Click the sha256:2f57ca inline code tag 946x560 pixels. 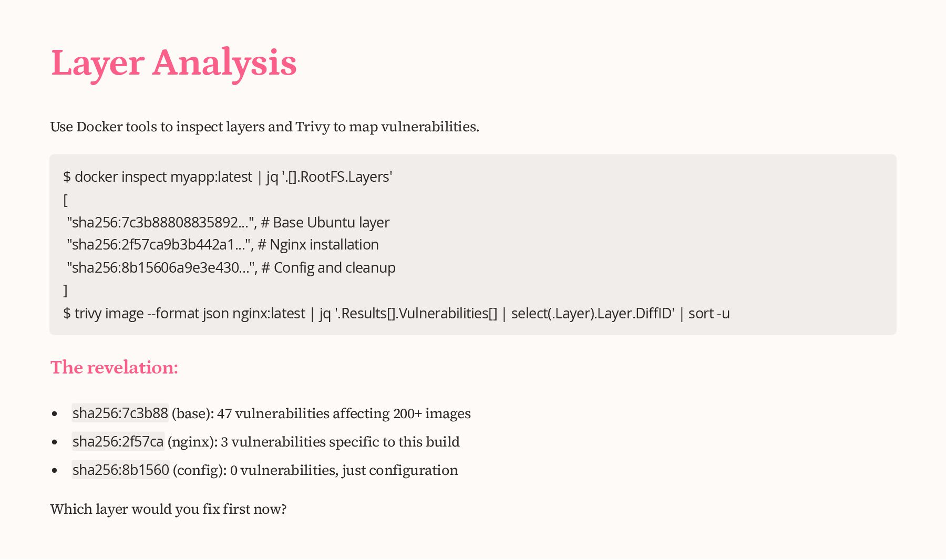pos(118,442)
